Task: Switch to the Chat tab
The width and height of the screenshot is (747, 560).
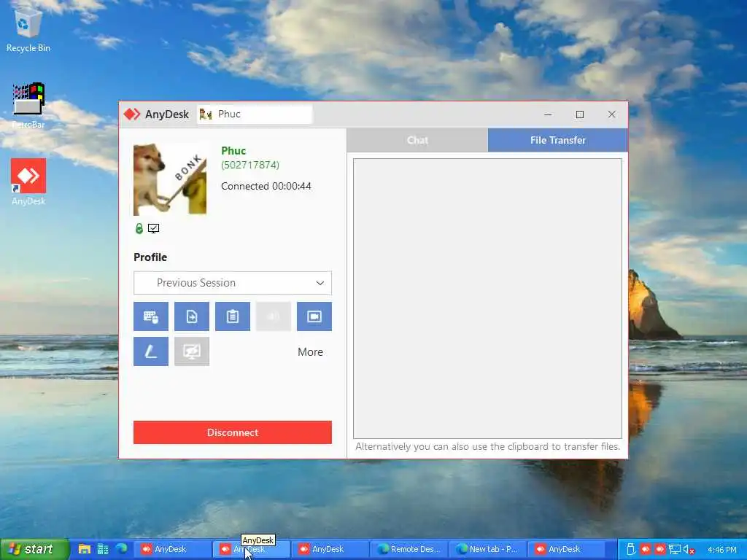Action: (x=417, y=140)
